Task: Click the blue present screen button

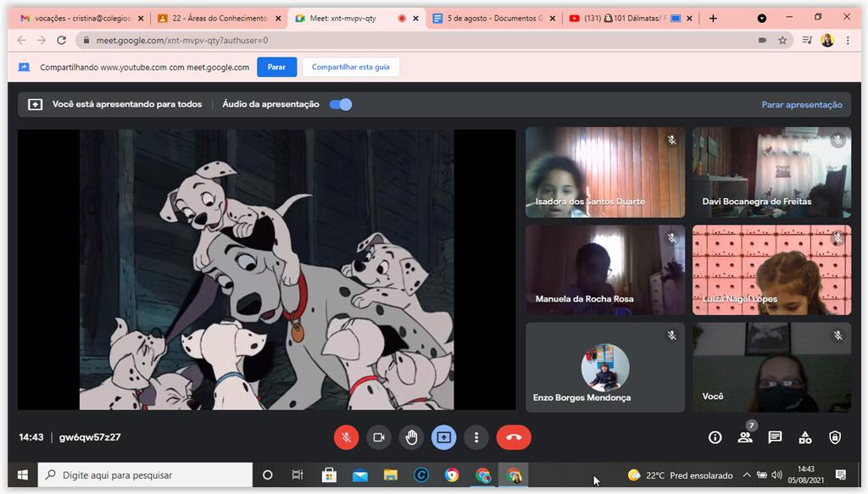Action: [x=444, y=437]
